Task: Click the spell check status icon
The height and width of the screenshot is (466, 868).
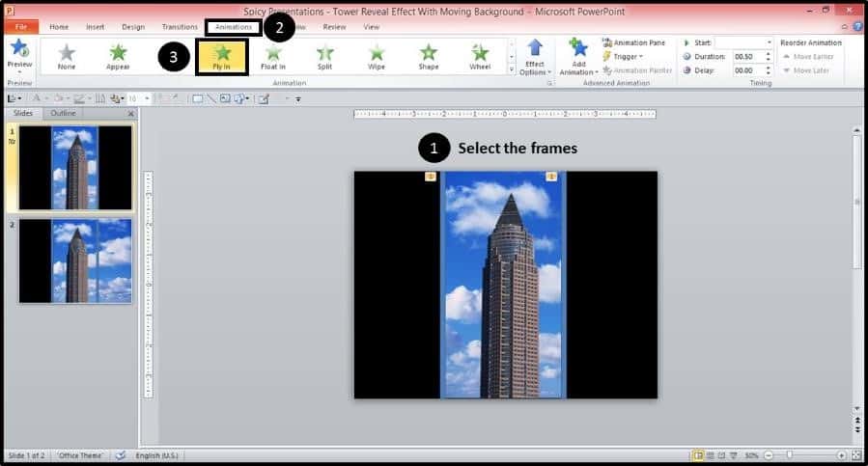Action: tap(120, 455)
